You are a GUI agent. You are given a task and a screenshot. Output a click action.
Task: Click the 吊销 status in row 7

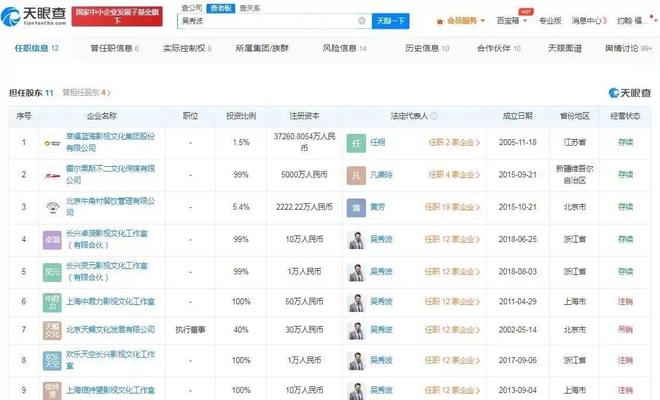click(x=625, y=330)
